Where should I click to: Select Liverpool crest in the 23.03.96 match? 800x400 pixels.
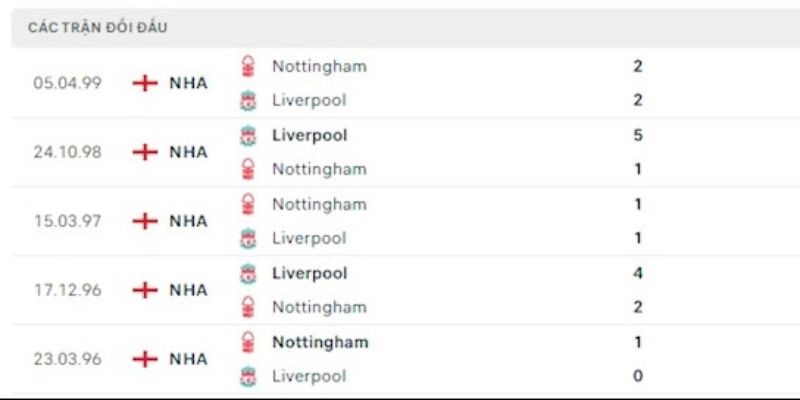coord(249,376)
